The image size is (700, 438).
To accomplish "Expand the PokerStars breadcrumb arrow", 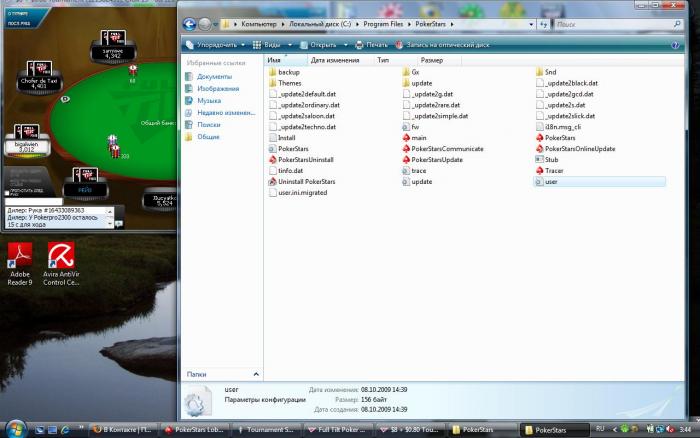I will coord(452,24).
